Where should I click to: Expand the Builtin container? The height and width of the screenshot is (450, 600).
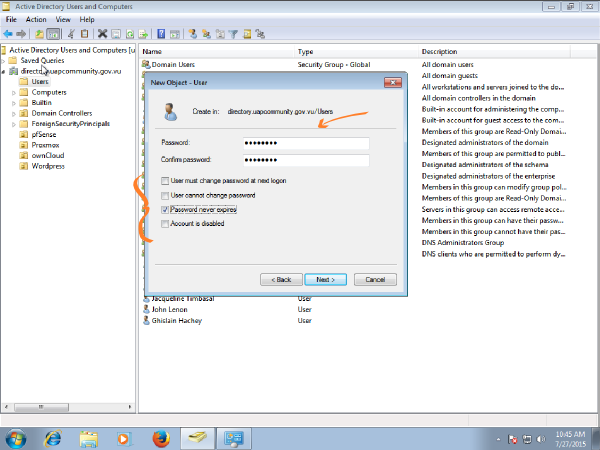(x=14, y=103)
